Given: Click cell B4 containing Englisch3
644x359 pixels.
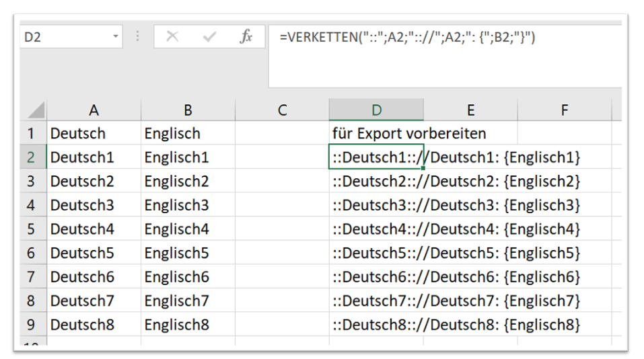Looking at the screenshot, I should [188, 205].
